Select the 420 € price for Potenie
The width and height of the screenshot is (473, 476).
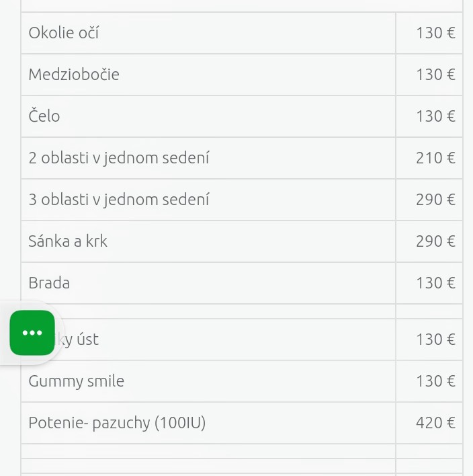435,423
